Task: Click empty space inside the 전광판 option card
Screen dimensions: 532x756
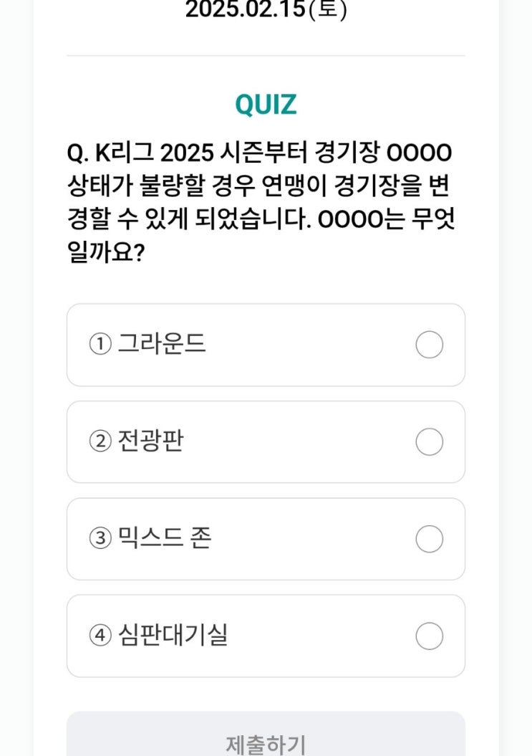Action: (x=299, y=441)
